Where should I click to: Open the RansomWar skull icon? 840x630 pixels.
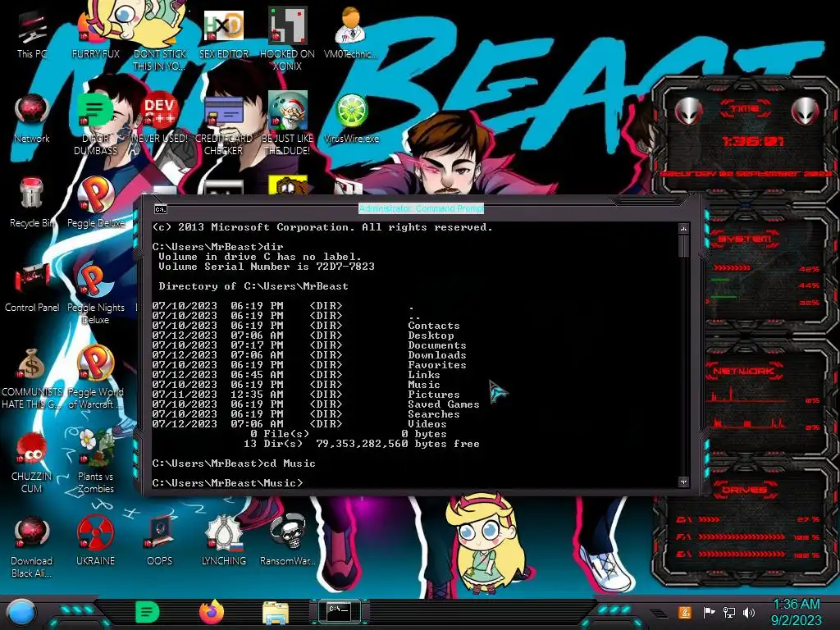(x=287, y=541)
